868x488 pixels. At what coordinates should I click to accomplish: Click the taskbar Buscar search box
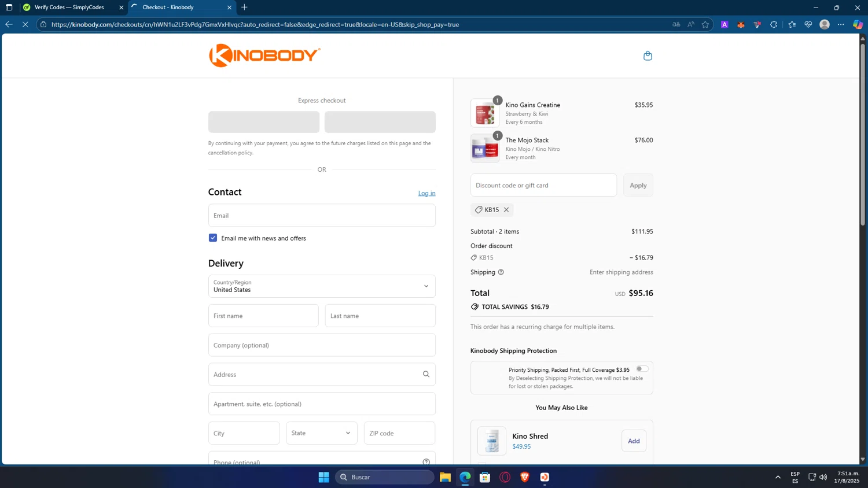(x=384, y=477)
